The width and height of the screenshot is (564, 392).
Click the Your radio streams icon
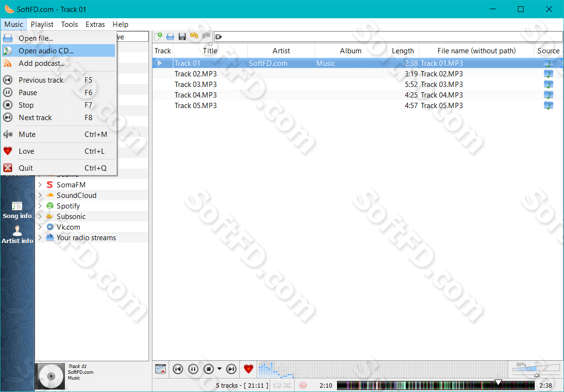(50, 237)
